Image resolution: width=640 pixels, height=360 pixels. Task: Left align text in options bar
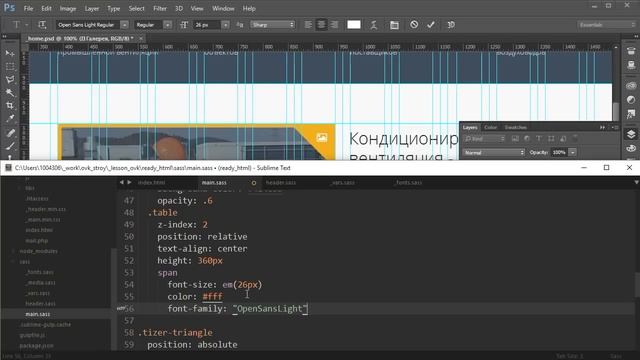point(308,25)
